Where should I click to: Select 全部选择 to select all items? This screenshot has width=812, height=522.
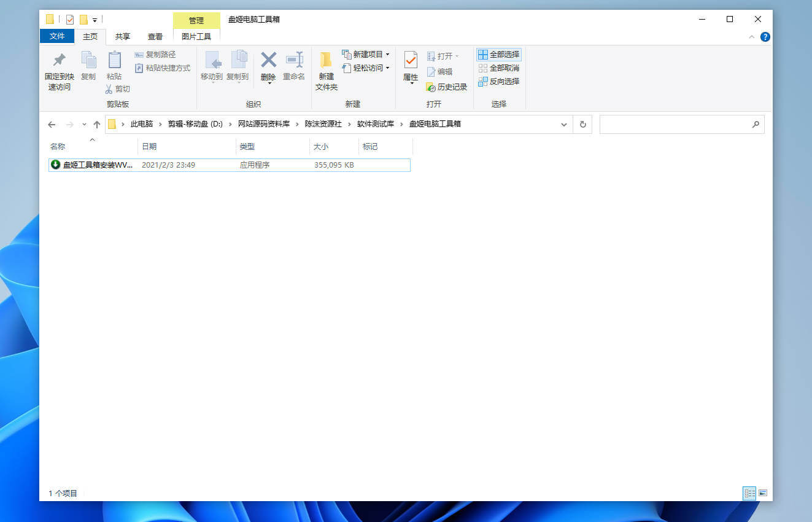(499, 54)
